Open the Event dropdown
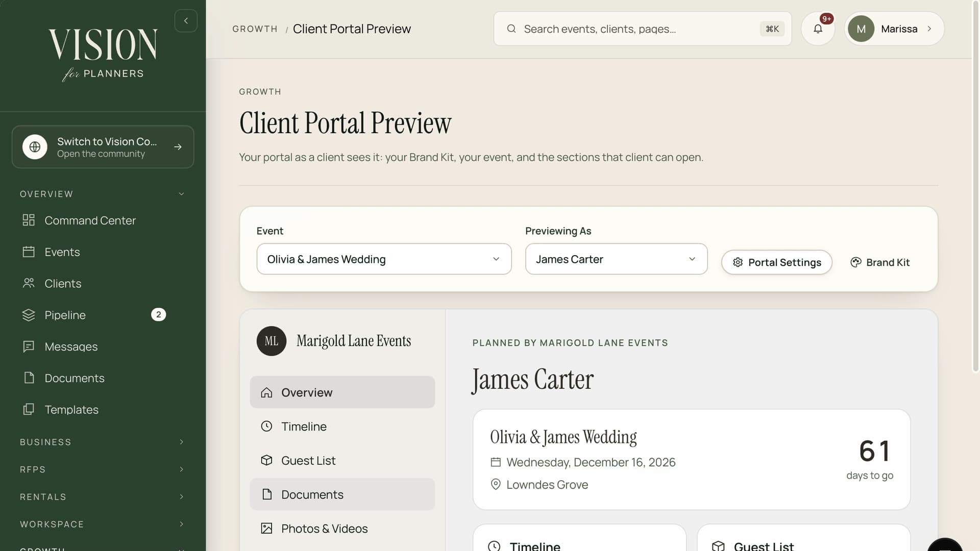The width and height of the screenshot is (980, 551). tap(384, 259)
